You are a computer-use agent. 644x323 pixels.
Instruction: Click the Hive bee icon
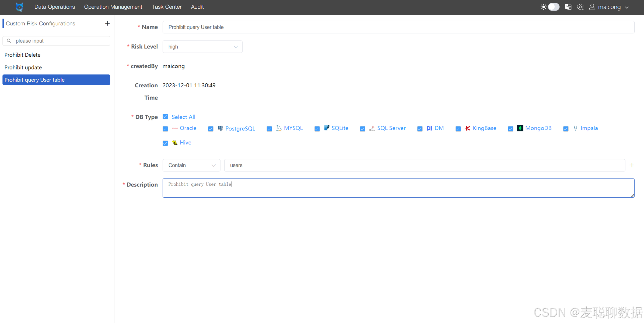[x=175, y=143]
